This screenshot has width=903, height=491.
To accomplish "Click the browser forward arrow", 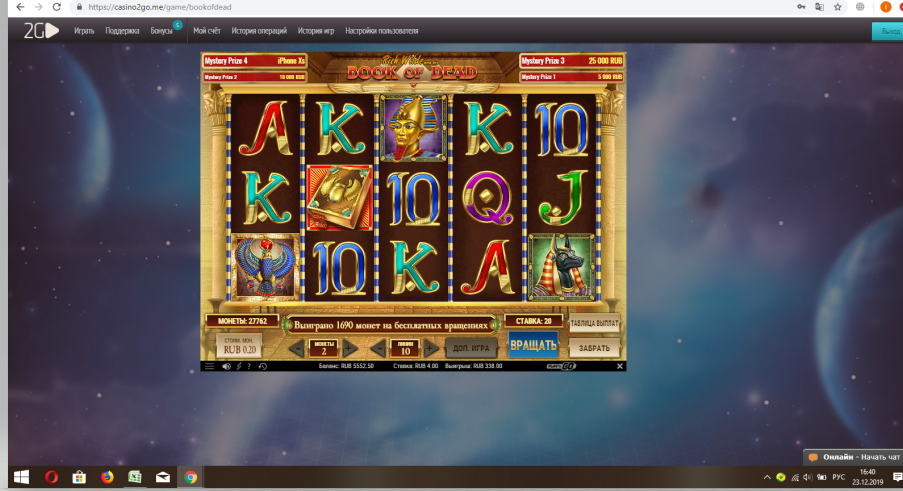I will (x=39, y=7).
